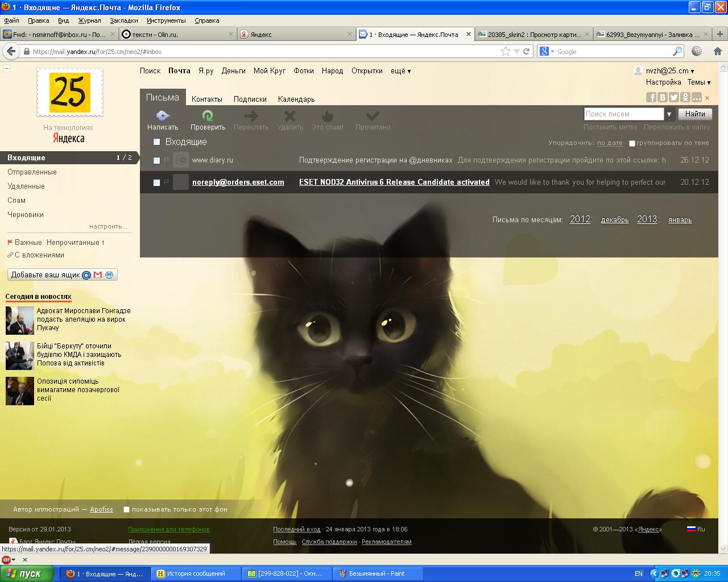Open the декабрь month link

[615, 220]
